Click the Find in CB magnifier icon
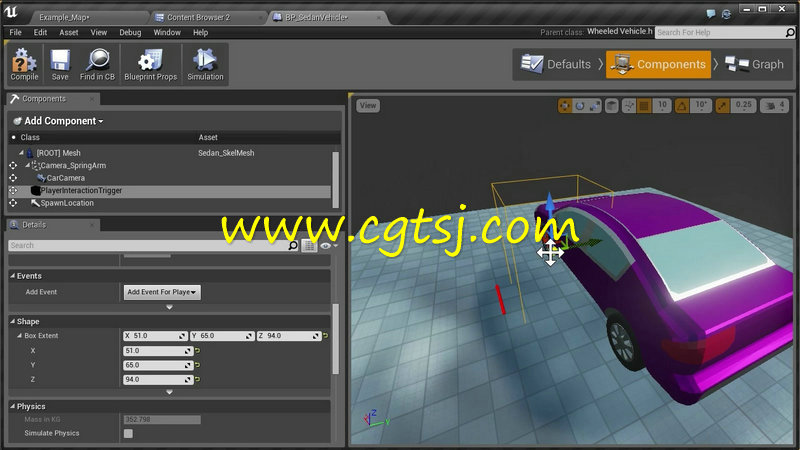Screen dimensions: 800x450 click(x=97, y=60)
